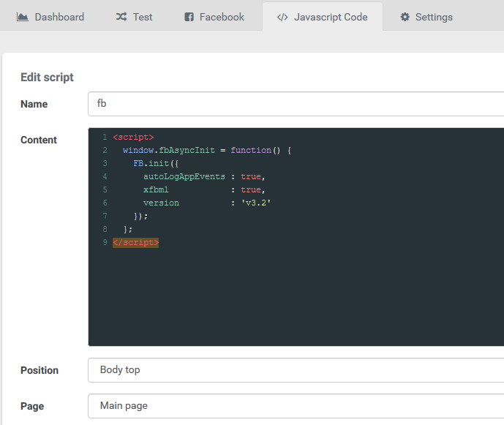Place cursor on opening <script> tag line
This screenshot has width=504, height=425.
tap(133, 137)
